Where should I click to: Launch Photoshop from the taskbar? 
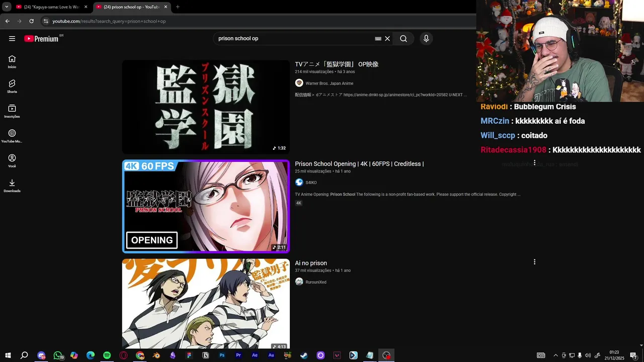tap(222, 355)
